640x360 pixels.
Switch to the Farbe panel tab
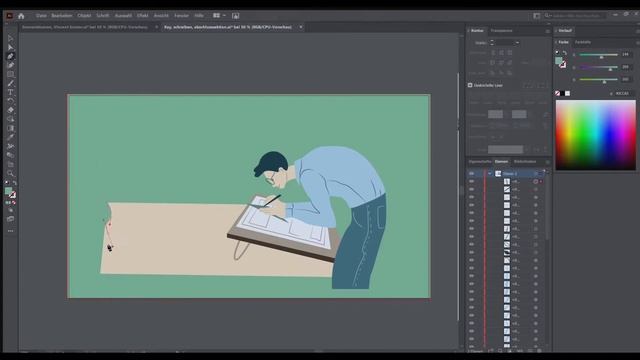[563, 42]
